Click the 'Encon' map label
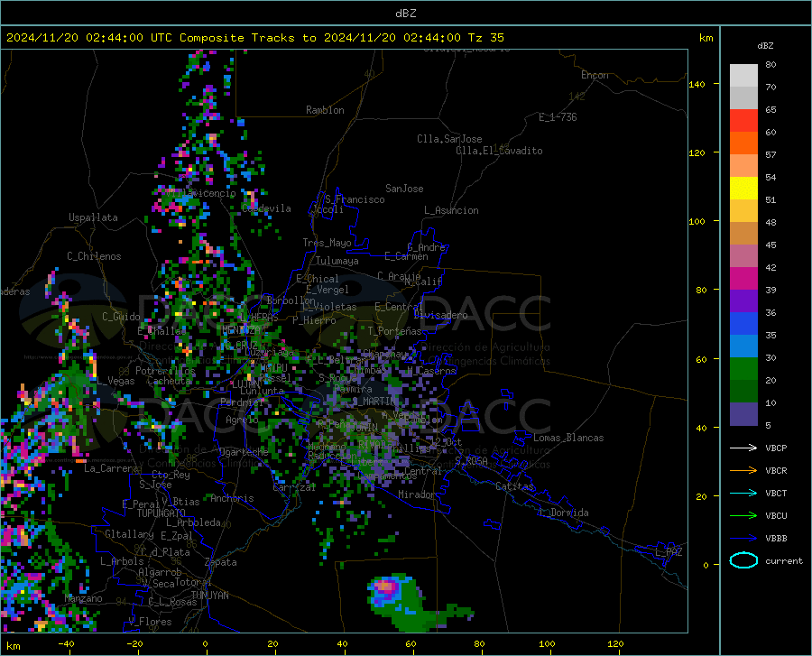 tap(595, 75)
